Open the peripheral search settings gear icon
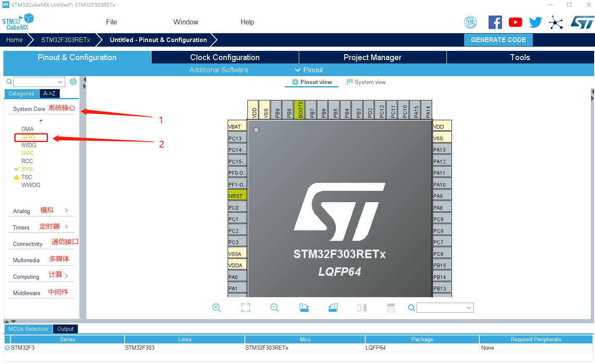Viewport: 595px width, 364px height. [73, 81]
